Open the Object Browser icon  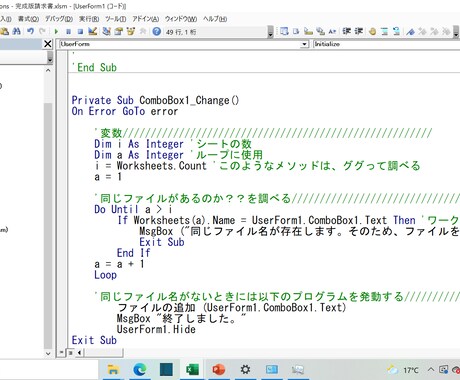pos(130,31)
